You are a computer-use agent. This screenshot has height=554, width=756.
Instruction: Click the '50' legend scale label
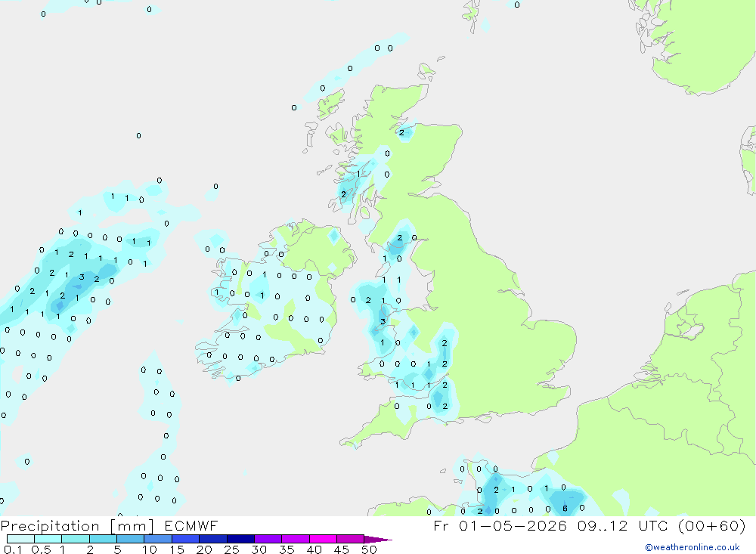coord(369,549)
